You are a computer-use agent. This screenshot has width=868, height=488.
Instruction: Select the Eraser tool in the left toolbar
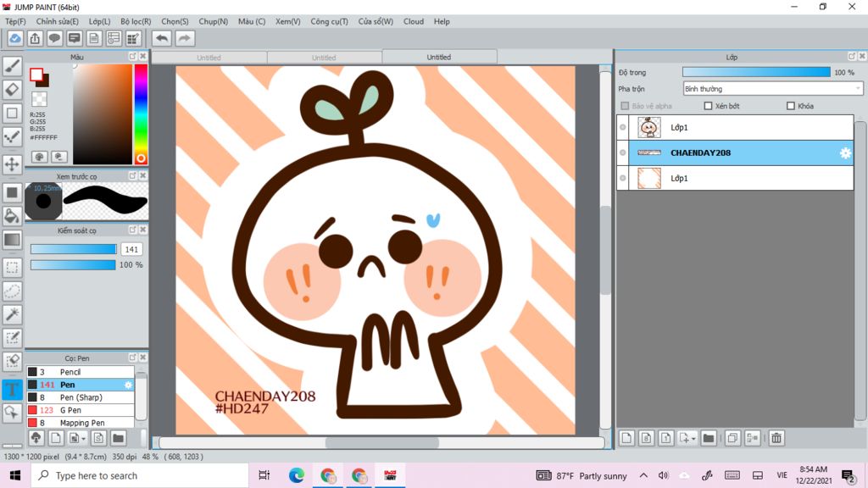pos(12,89)
